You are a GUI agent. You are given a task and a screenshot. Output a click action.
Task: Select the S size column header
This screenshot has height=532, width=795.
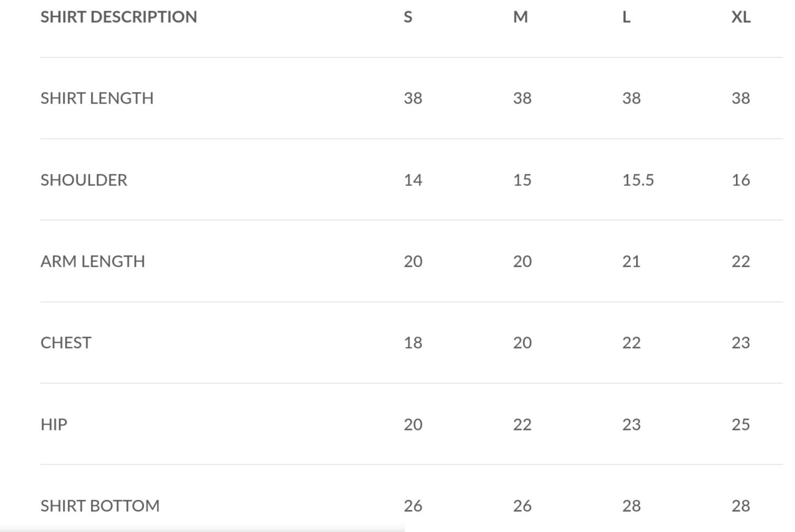coord(408,17)
